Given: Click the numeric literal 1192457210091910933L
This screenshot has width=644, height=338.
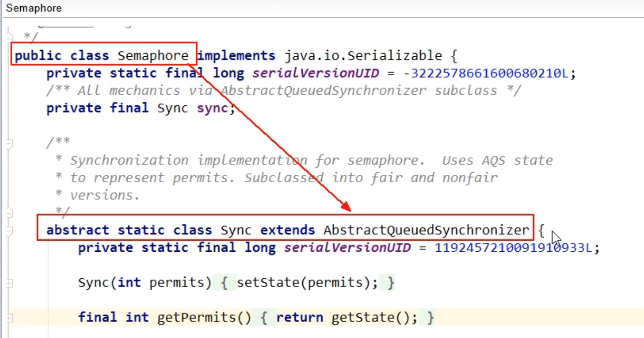Looking at the screenshot, I should point(516,247).
